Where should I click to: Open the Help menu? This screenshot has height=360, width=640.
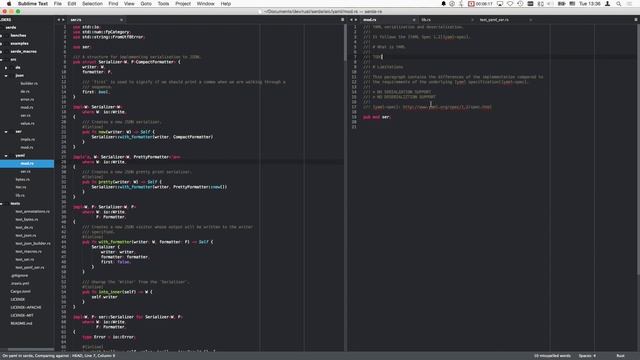click(x=226, y=4)
